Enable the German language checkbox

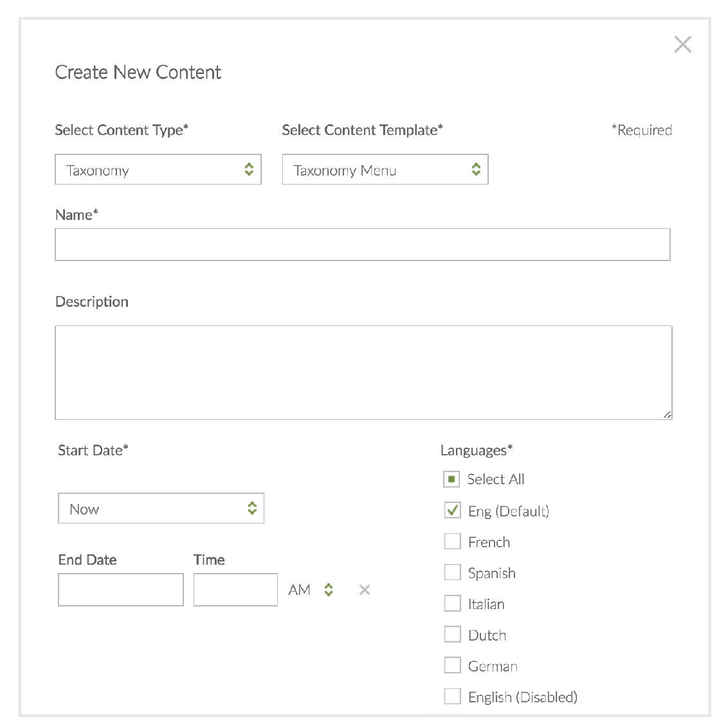point(453,666)
